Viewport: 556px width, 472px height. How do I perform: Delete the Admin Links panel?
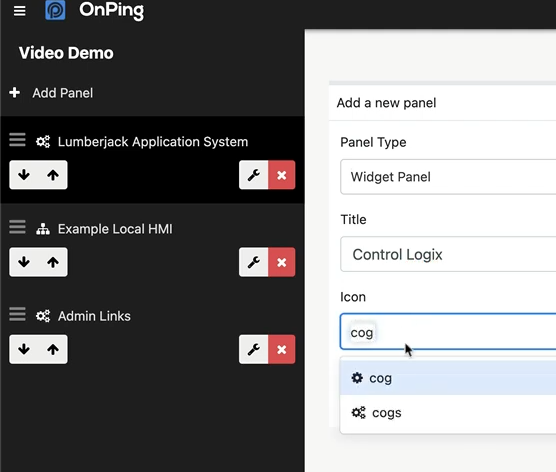(x=282, y=349)
